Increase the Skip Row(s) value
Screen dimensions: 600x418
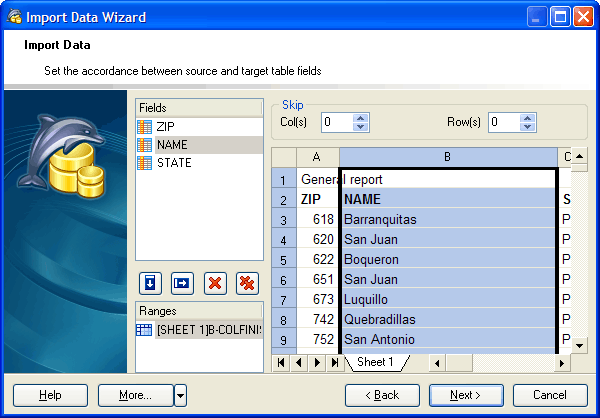click(x=528, y=118)
